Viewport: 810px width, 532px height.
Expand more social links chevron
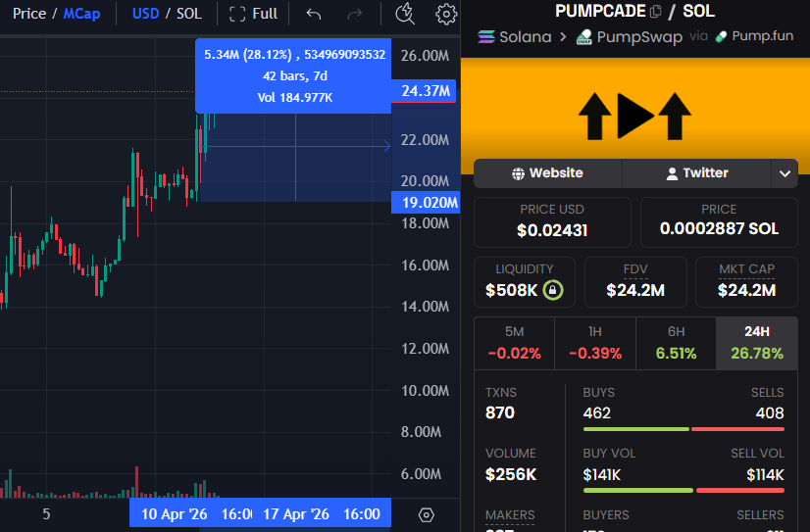coord(785,173)
